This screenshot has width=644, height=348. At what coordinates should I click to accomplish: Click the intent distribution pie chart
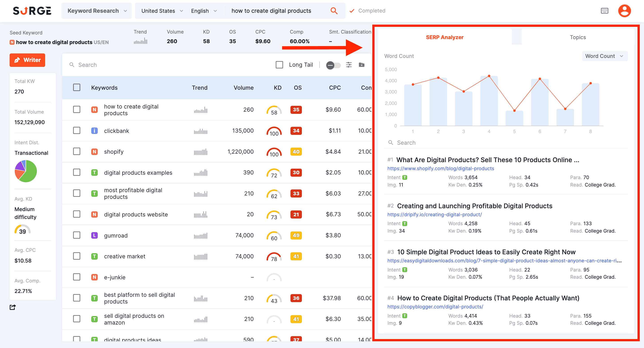tap(26, 171)
